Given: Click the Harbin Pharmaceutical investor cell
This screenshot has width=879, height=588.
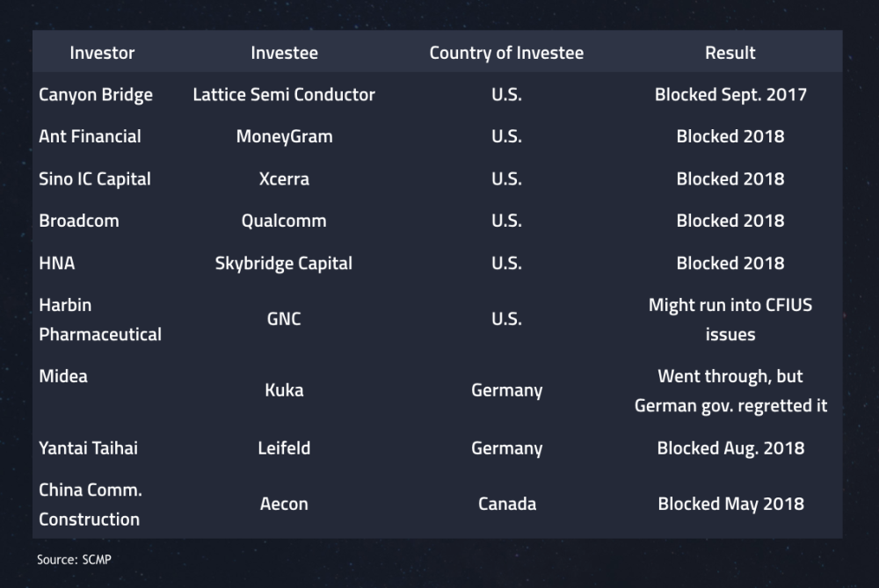Looking at the screenshot, I should [x=100, y=320].
